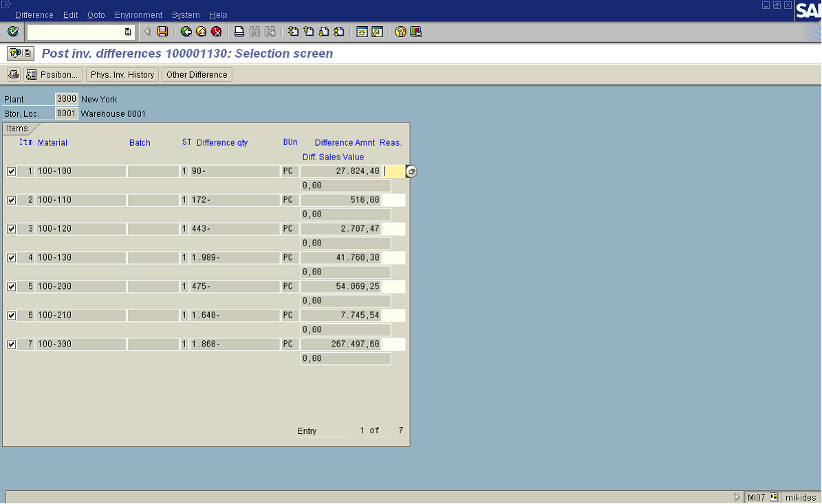Click the green Enter checkmark icon

pos(12,32)
